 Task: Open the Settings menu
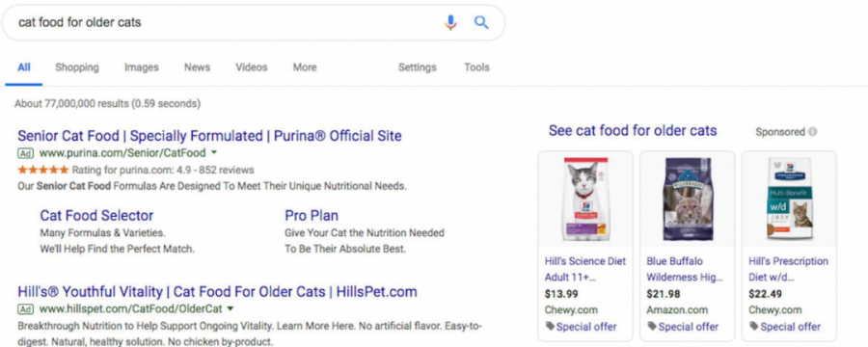(418, 67)
